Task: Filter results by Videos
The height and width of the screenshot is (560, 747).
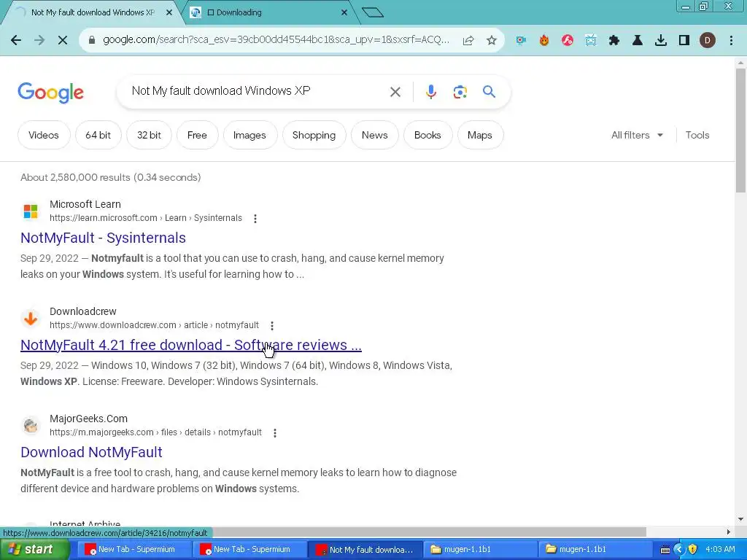Action: [43, 135]
